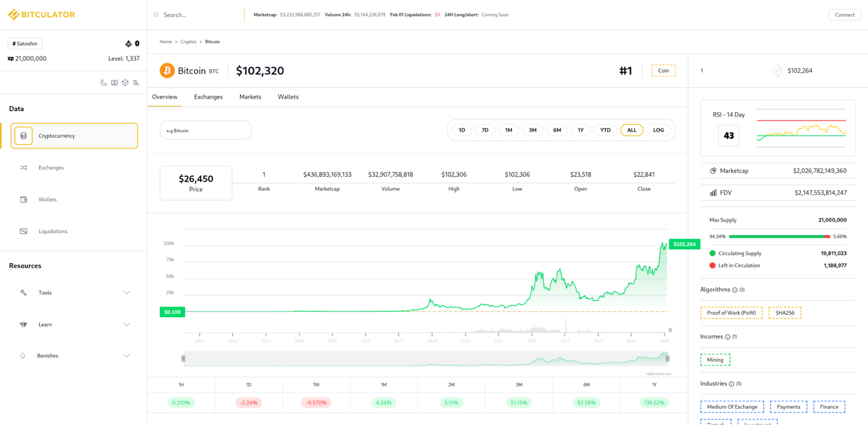Expand the Banishes section chevron
Image resolution: width=868 pixels, height=425 pixels.
(x=126, y=356)
